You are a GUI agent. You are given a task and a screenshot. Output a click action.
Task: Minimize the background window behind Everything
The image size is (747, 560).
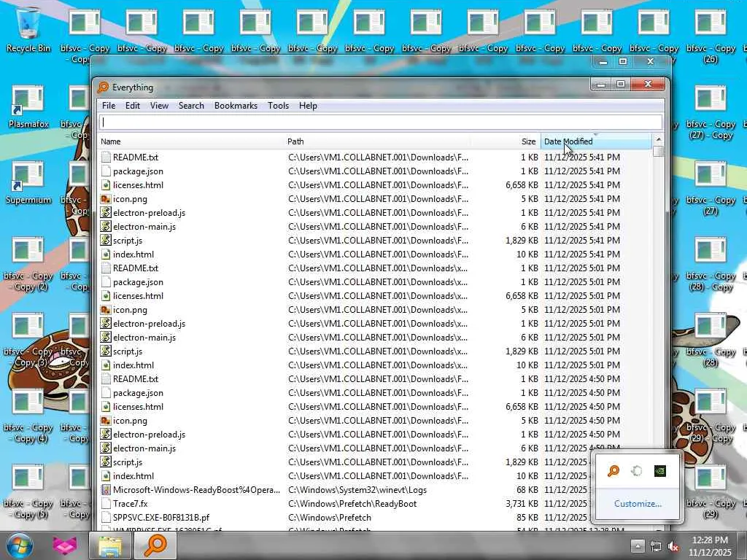coord(603,61)
